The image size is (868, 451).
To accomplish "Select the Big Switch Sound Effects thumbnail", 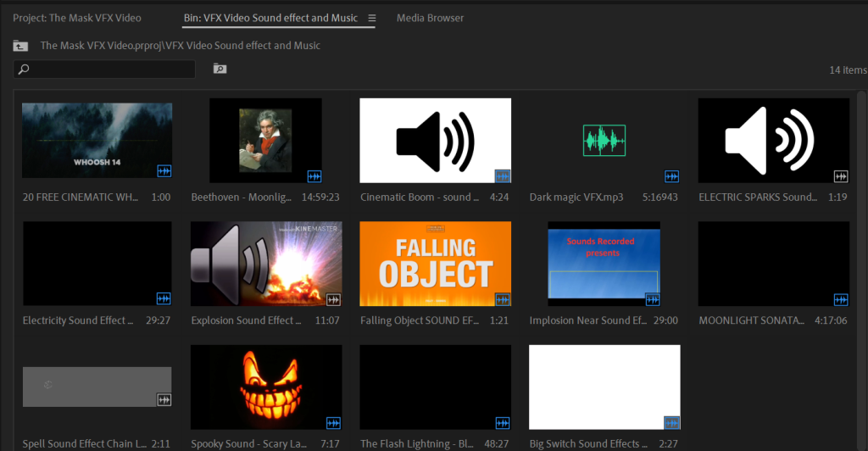I will coord(604,386).
